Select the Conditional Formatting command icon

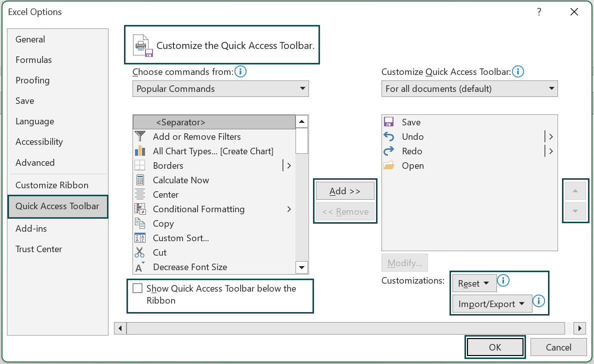click(141, 209)
